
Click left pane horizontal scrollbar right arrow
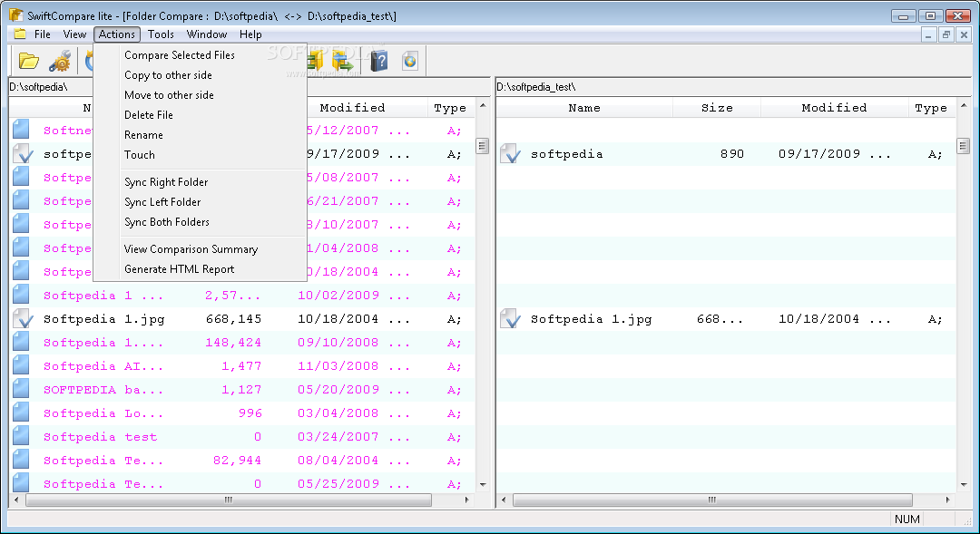point(467,500)
